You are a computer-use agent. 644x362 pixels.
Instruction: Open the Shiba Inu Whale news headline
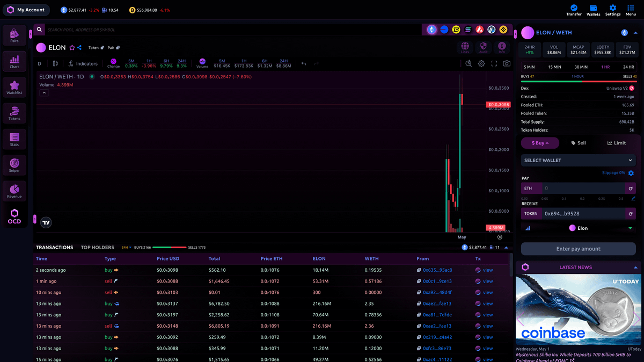click(573, 357)
